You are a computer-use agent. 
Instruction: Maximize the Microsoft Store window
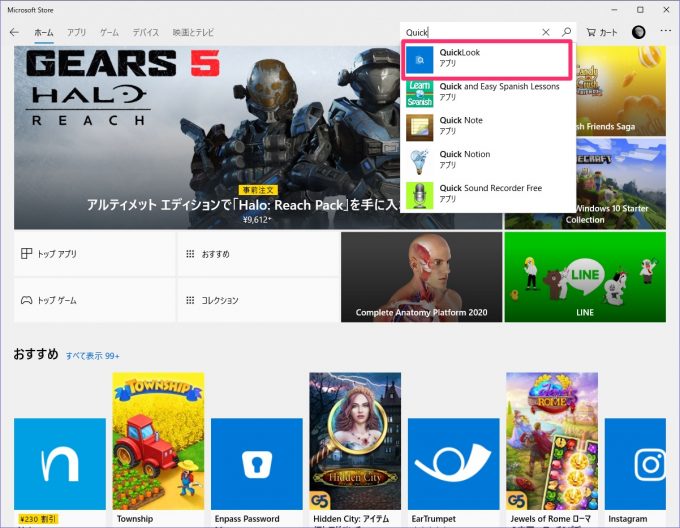640,10
